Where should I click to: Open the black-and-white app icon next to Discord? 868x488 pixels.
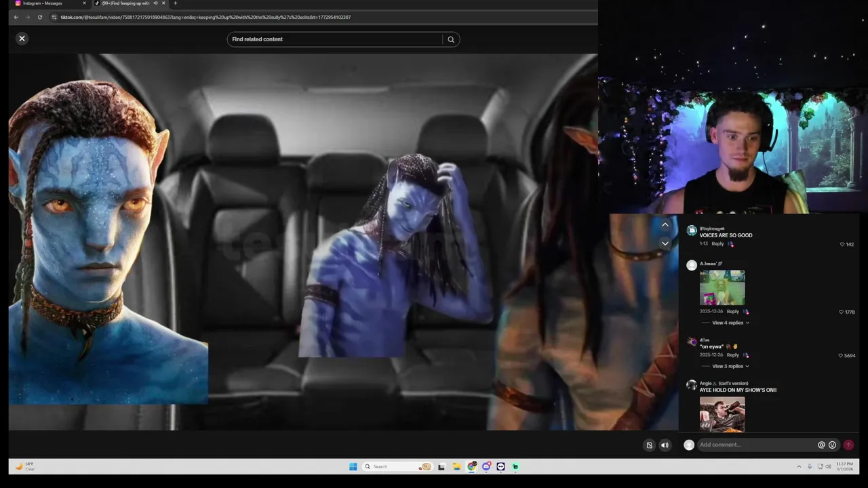pyautogui.click(x=500, y=466)
